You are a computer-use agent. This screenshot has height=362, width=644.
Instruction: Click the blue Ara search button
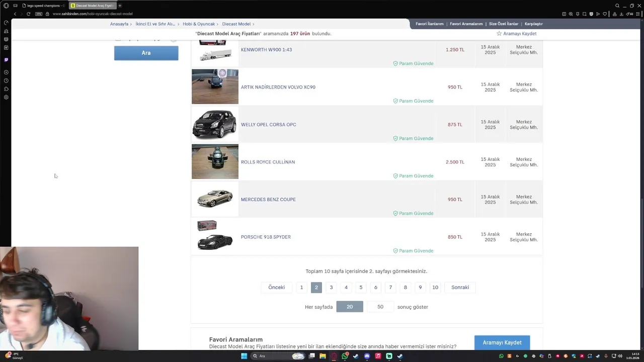[x=146, y=53]
